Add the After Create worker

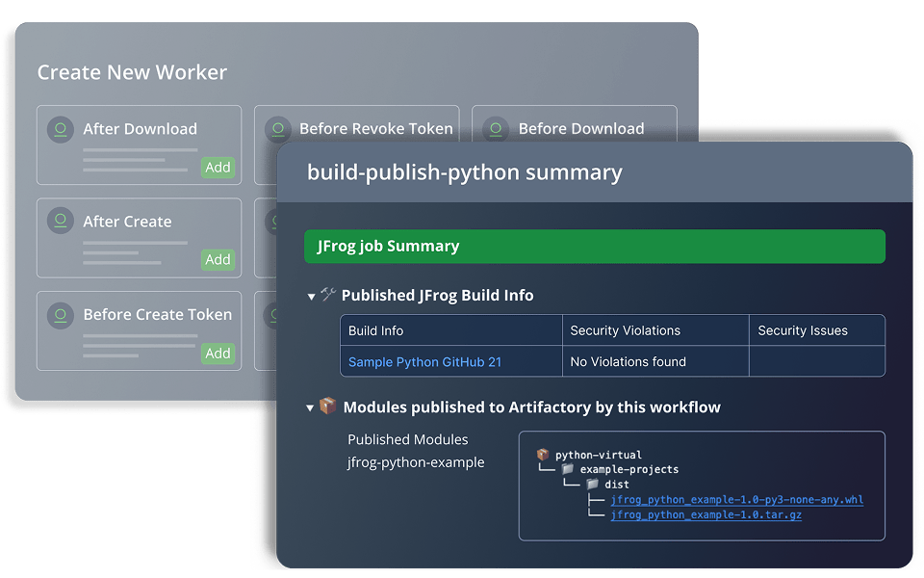[218, 259]
